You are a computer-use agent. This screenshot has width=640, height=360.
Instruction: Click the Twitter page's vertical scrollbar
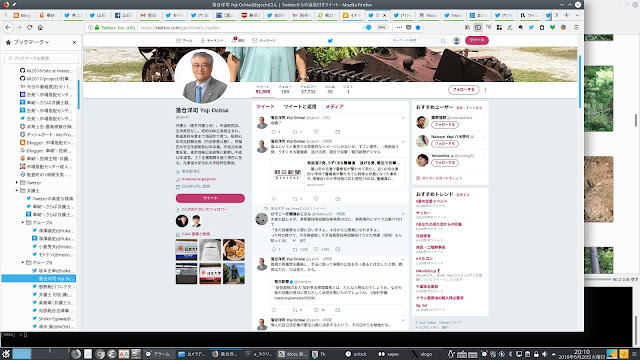(x=580, y=82)
